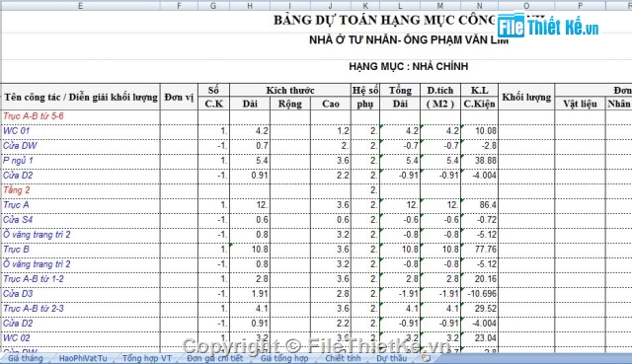Select the red Tầng 2 row label
632x364 pixels.
[17, 190]
